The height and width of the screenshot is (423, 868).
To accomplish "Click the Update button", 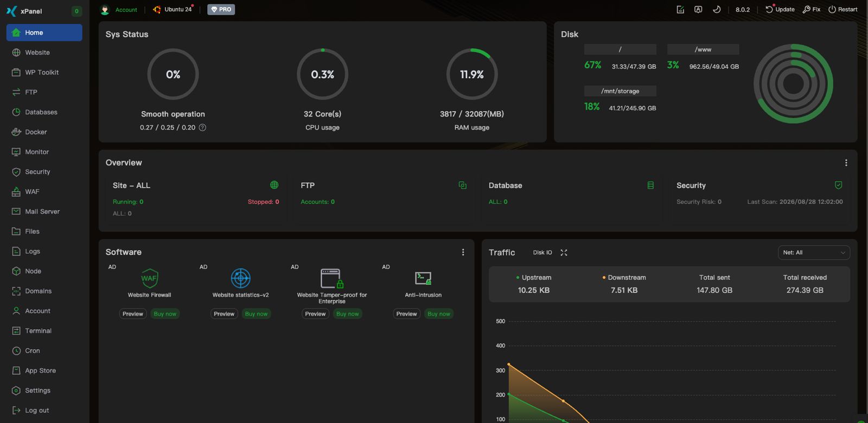I will click(780, 10).
